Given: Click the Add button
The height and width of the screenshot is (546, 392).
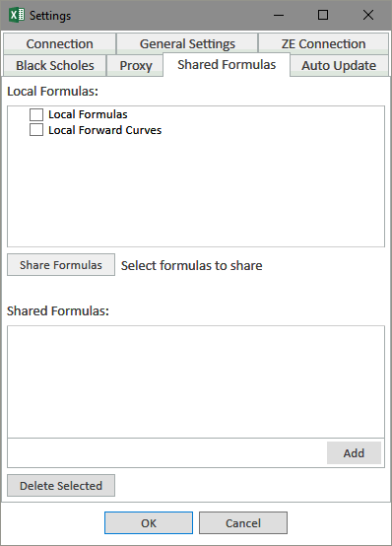Looking at the screenshot, I should (x=354, y=453).
